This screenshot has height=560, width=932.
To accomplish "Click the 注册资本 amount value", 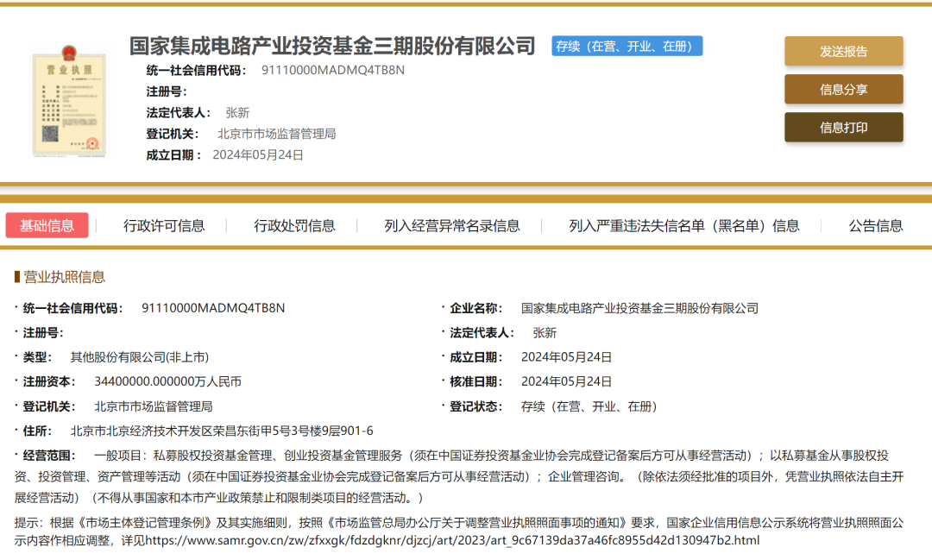I will click(x=167, y=381).
